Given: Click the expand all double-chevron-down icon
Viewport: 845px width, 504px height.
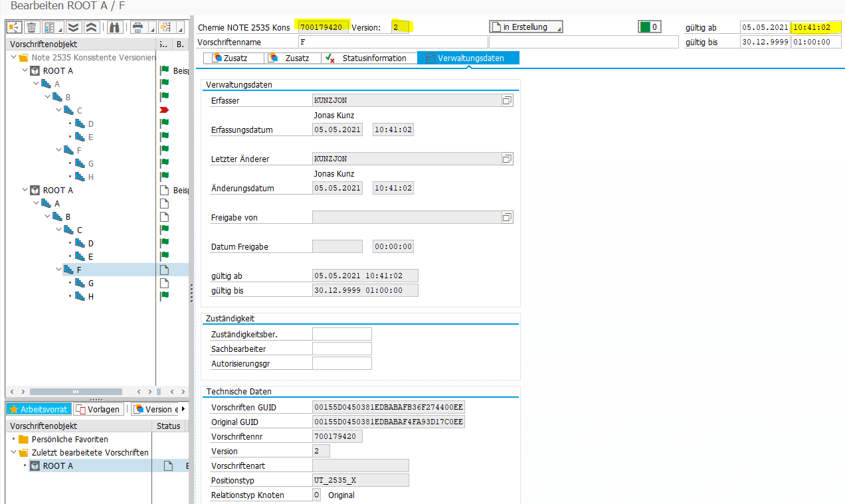Looking at the screenshot, I should (x=73, y=27).
